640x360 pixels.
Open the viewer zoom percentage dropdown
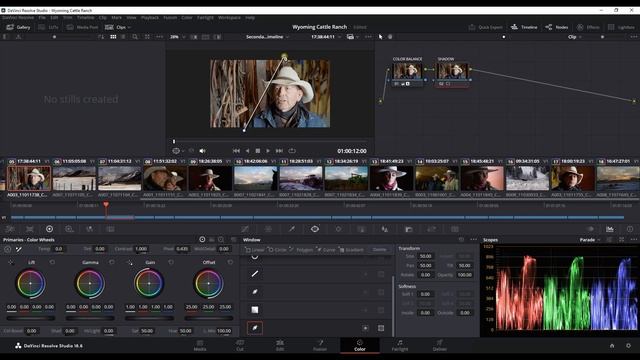[x=178, y=37]
